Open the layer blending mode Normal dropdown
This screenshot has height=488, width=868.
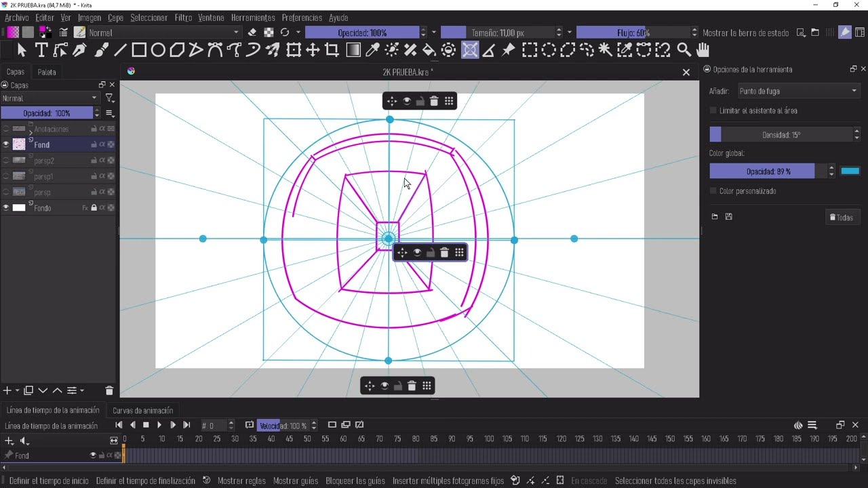point(51,98)
